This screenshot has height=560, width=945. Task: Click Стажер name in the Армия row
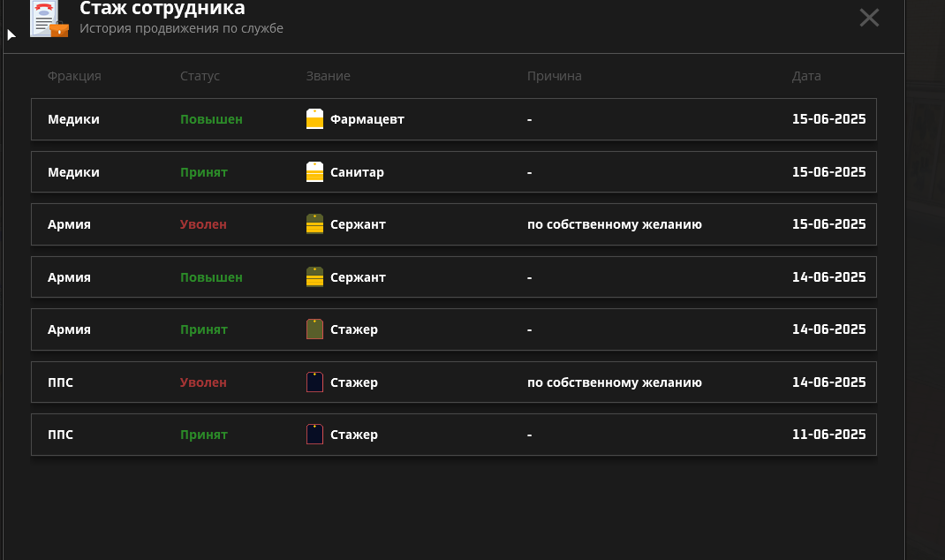pos(354,329)
